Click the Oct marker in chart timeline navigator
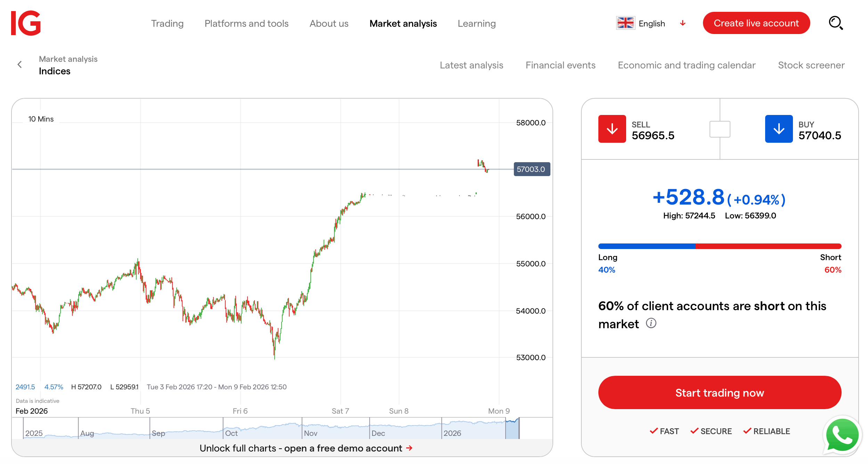 [231, 433]
